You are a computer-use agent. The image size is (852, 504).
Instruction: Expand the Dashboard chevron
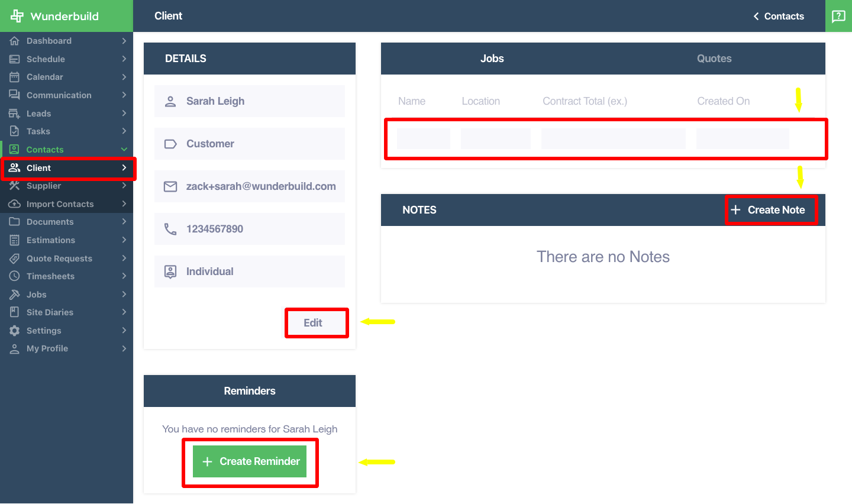pyautogui.click(x=124, y=41)
